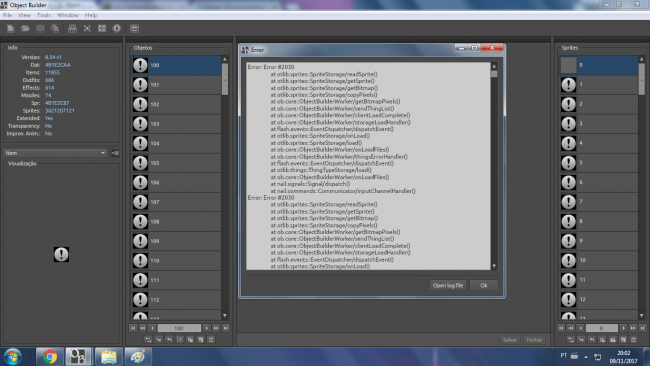The image size is (650, 366).
Task: Show hidden system tray icons arrow
Action: point(586,356)
